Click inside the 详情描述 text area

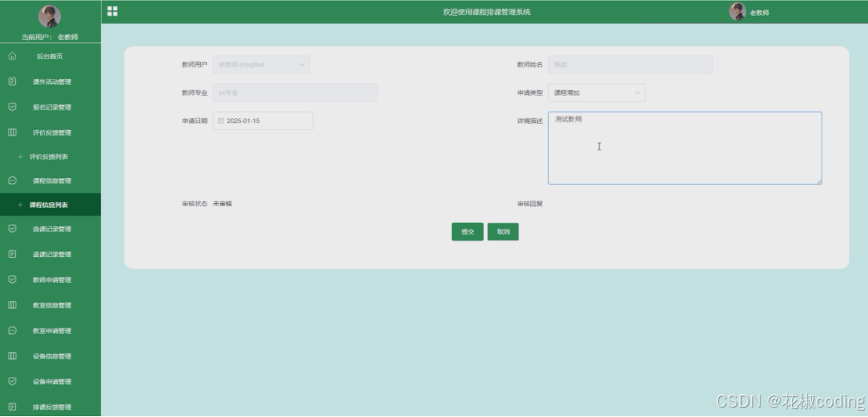pos(685,148)
